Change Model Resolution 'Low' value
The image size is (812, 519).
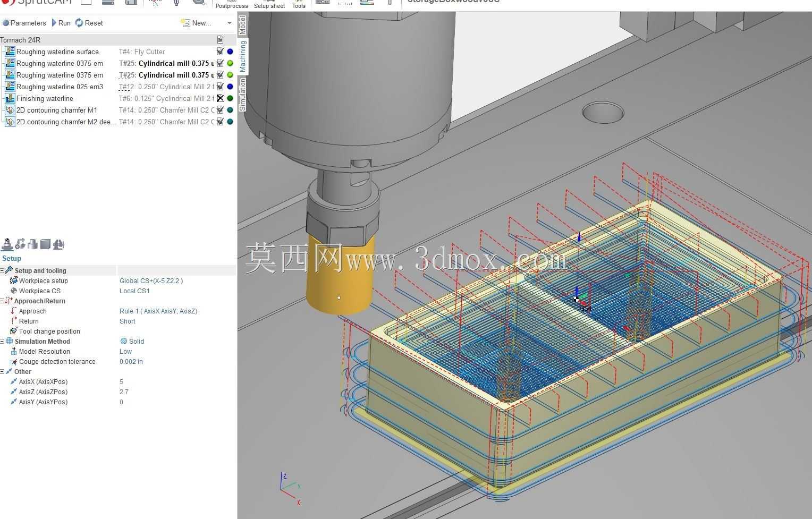click(125, 352)
